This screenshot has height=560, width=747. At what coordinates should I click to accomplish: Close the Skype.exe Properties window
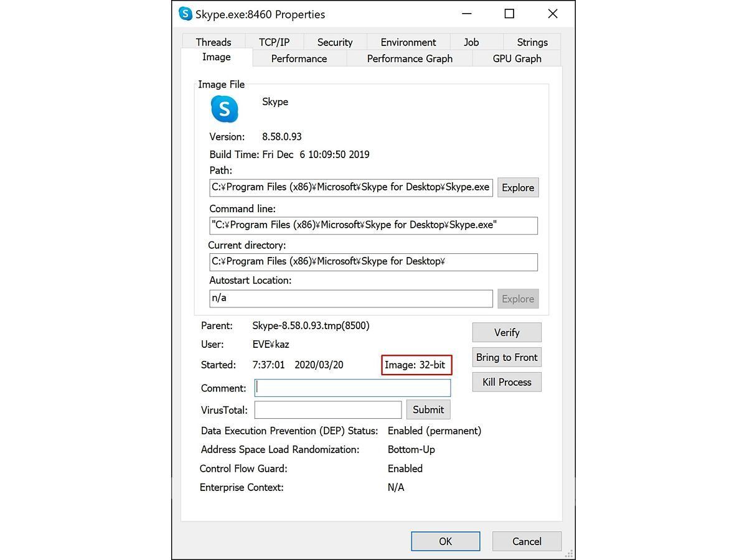click(x=553, y=14)
